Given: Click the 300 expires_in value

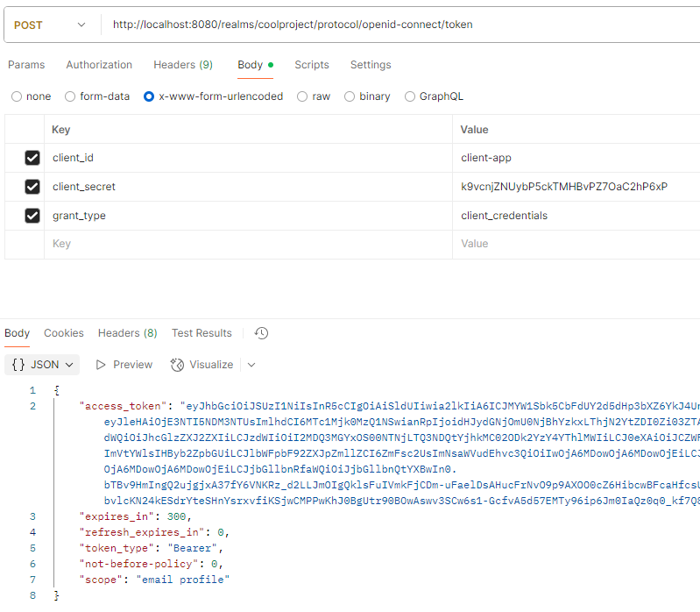Looking at the screenshot, I should click(176, 516).
